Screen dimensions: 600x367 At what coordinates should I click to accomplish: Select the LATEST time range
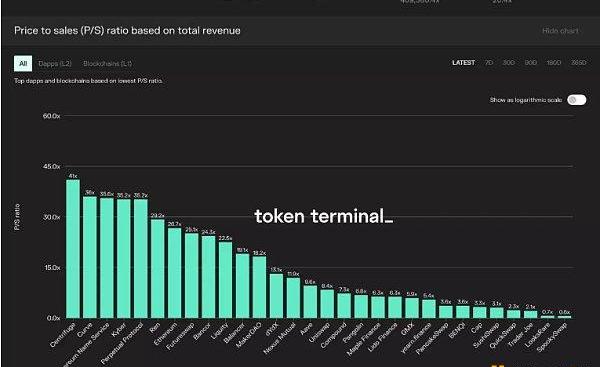point(463,62)
